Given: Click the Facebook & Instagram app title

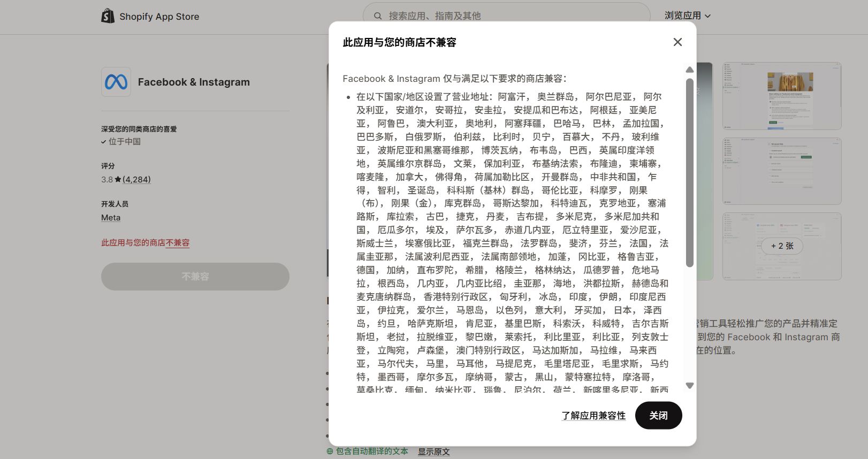Looking at the screenshot, I should click(194, 82).
